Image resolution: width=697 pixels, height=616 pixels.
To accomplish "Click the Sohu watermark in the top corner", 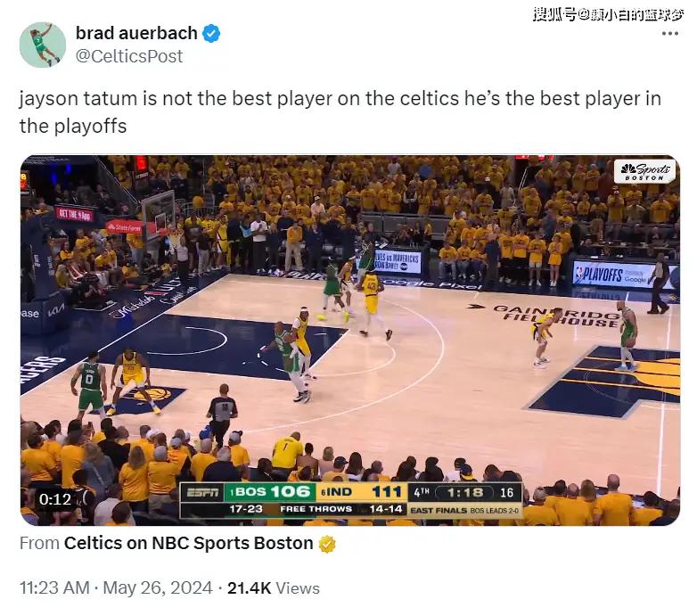I will pos(608,14).
